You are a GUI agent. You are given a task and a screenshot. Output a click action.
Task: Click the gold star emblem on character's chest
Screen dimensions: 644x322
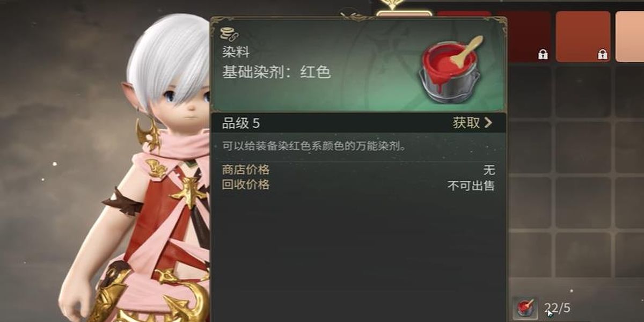pyautogui.click(x=189, y=191)
